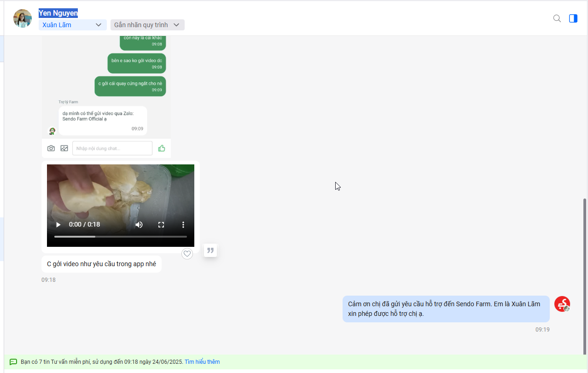
Task: Quote the video message
Action: (x=210, y=250)
